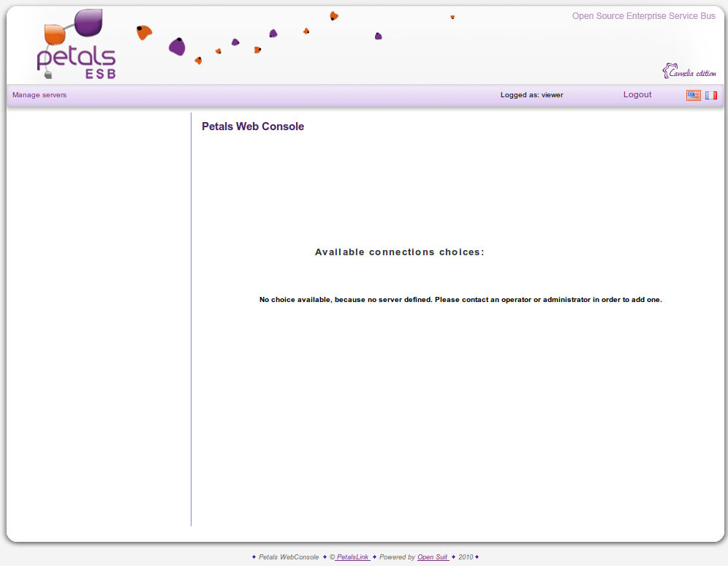Image resolution: width=728 pixels, height=566 pixels.
Task: Click the Petals ESB logo
Action: click(76, 45)
